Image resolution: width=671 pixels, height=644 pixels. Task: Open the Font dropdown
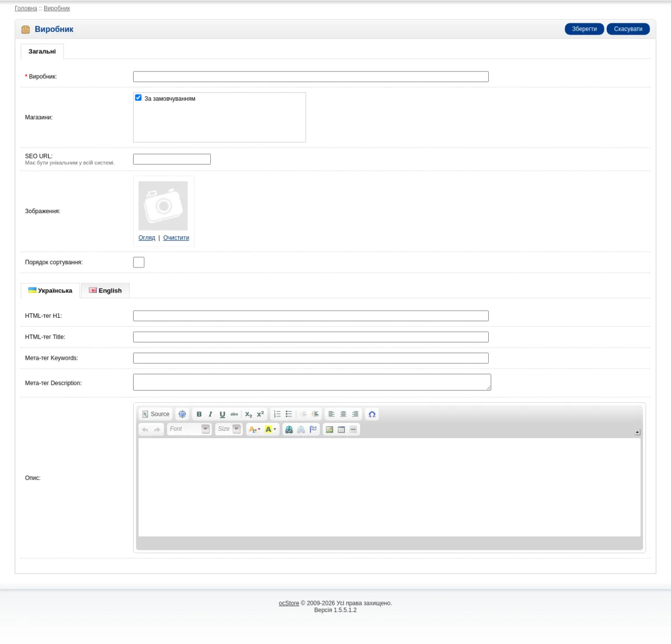point(189,429)
